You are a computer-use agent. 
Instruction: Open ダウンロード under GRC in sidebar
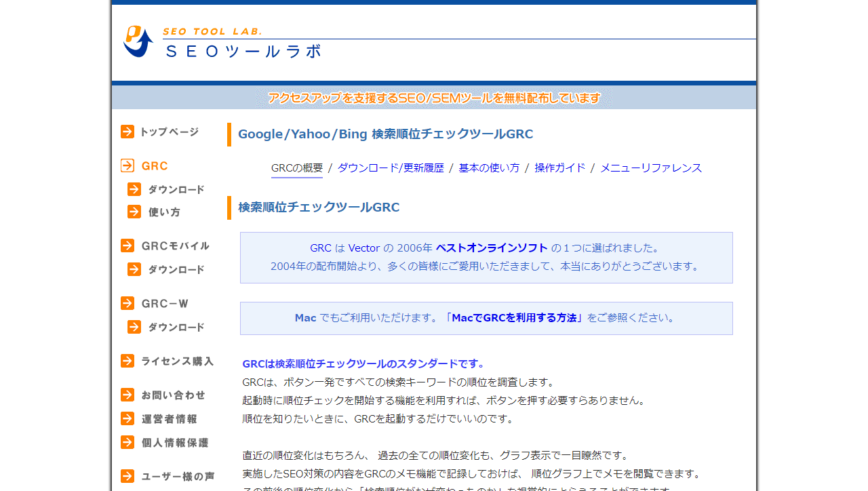tap(176, 190)
